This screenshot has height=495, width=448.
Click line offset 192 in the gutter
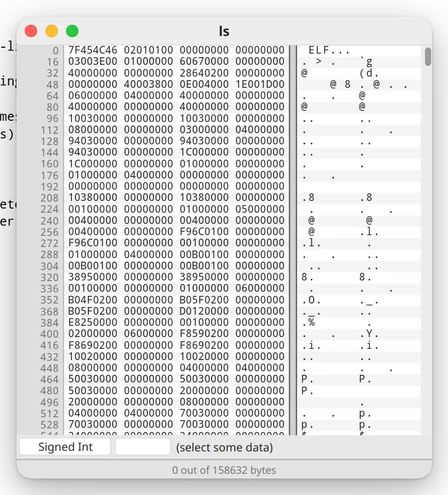50,187
